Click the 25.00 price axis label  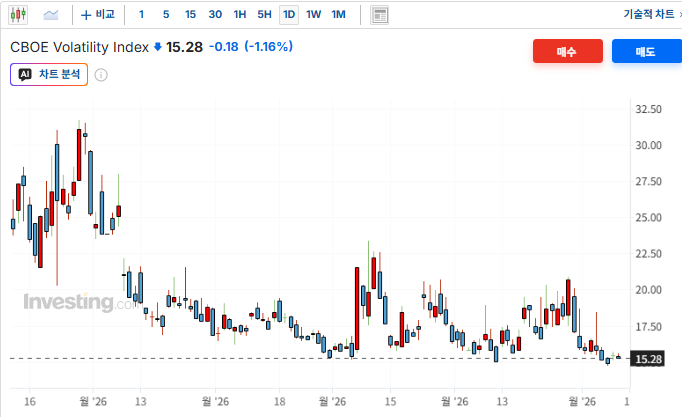pyautogui.click(x=648, y=217)
